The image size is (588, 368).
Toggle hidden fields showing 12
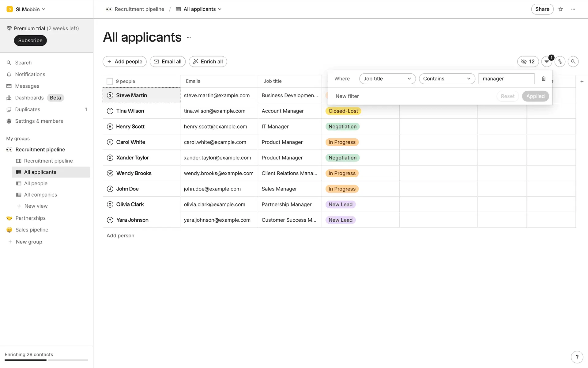(528, 62)
